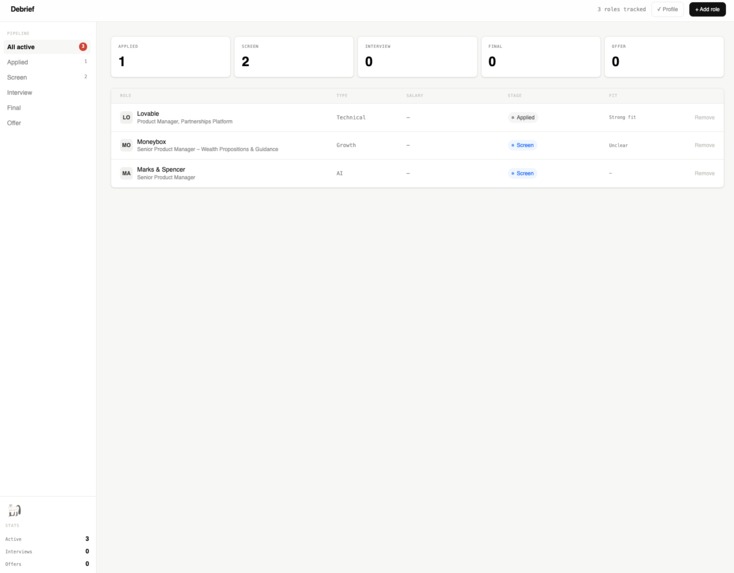Click the user avatar above Stats

coord(15,510)
